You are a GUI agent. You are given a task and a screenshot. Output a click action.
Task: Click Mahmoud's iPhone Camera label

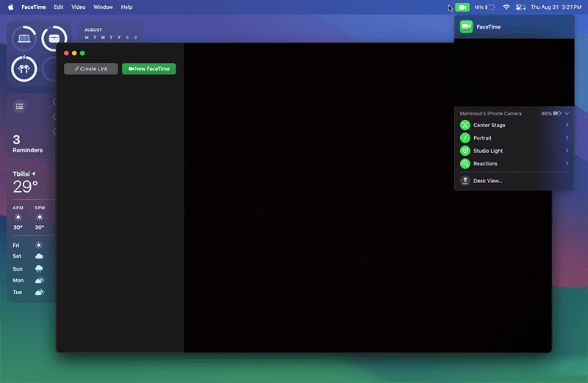(x=490, y=113)
